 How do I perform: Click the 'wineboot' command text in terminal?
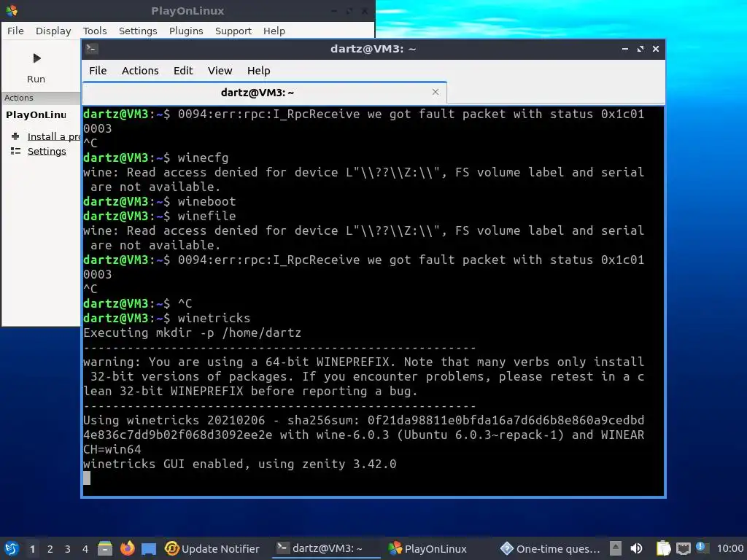(206, 201)
